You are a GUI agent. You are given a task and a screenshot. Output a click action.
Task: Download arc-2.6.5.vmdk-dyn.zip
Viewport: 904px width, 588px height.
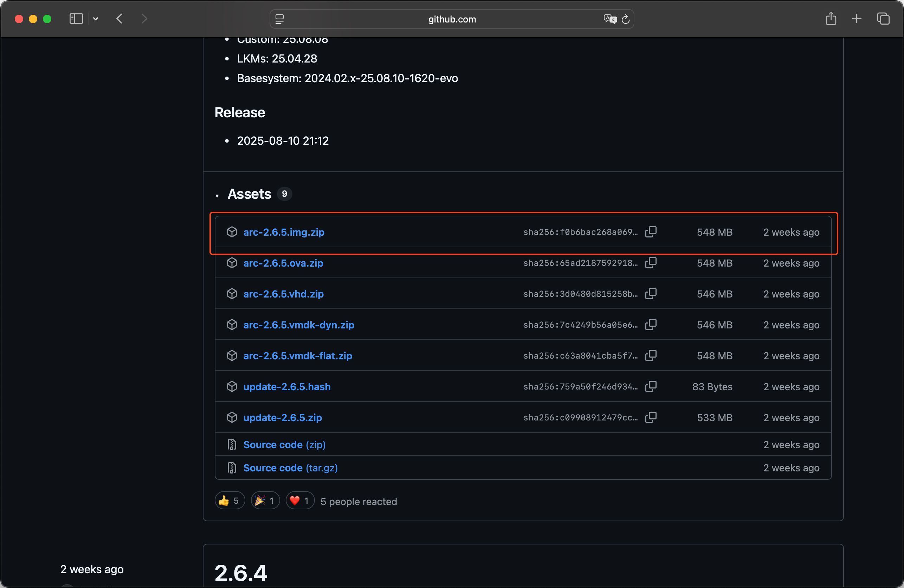click(x=298, y=325)
